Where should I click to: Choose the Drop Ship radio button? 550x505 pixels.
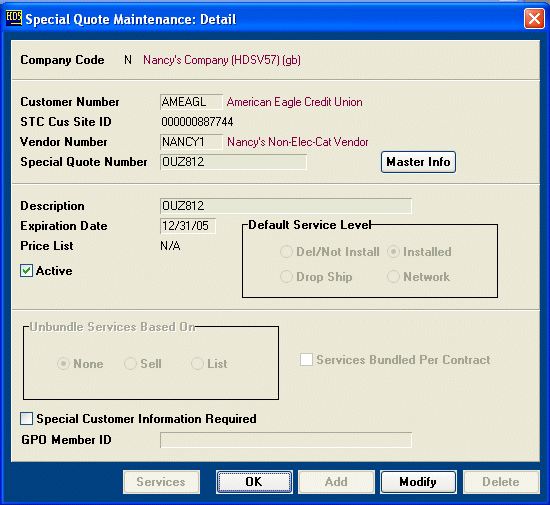pos(286,276)
